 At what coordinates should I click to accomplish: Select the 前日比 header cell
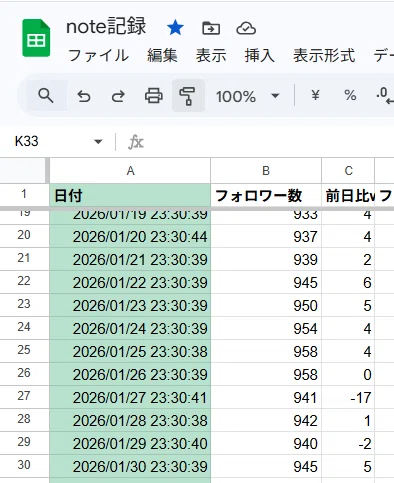point(348,195)
